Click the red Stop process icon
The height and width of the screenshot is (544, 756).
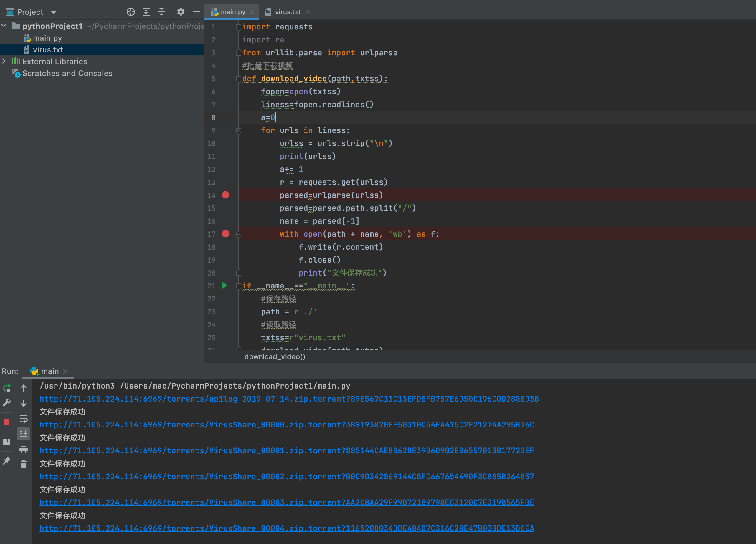point(7,422)
